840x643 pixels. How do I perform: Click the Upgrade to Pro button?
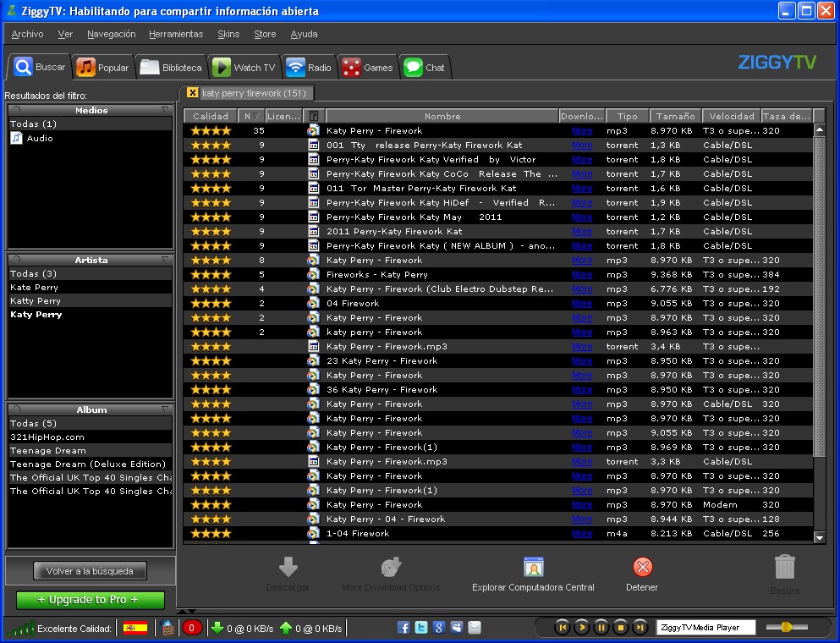click(x=90, y=600)
